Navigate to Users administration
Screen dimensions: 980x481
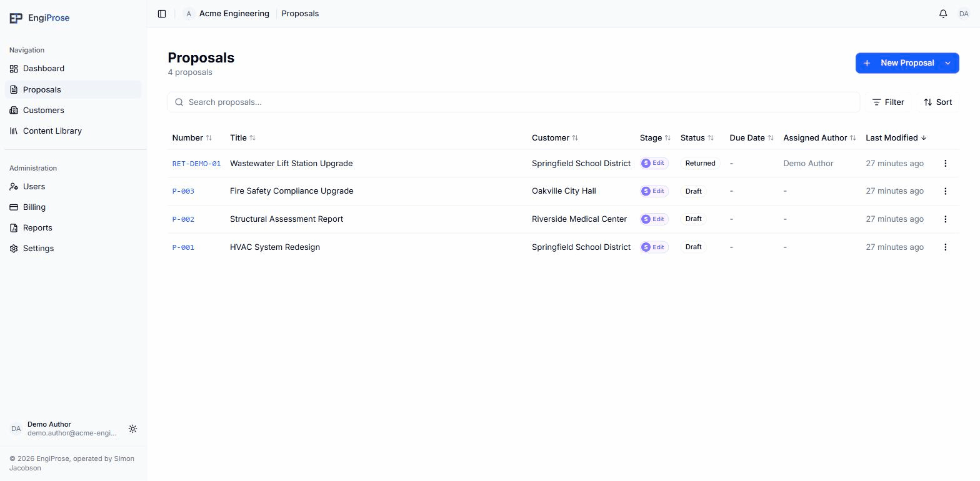[73, 186]
